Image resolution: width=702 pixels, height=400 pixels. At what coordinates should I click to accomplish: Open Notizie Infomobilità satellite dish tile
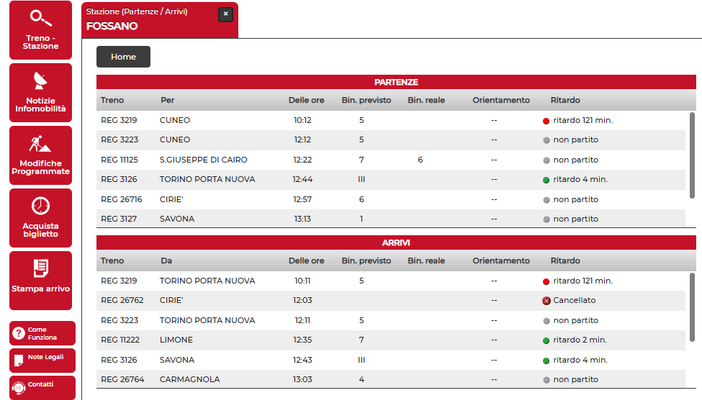point(40,92)
